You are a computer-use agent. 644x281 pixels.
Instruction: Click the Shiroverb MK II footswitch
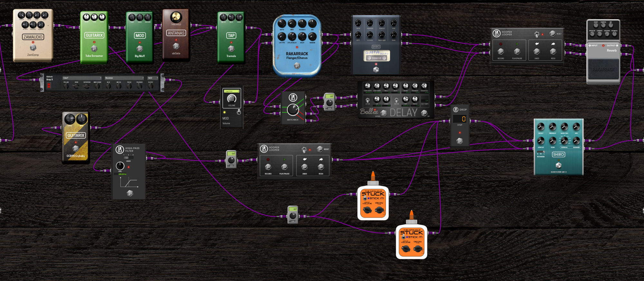558,165
